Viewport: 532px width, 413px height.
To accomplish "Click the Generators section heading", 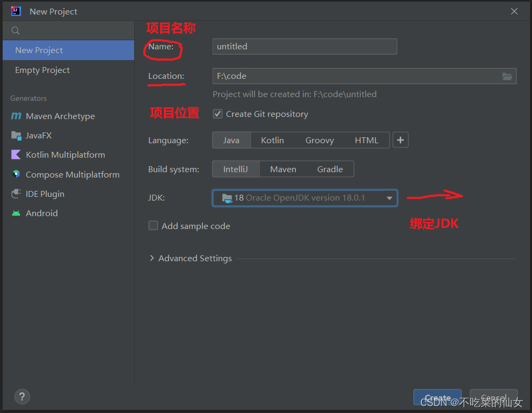I will (x=28, y=98).
